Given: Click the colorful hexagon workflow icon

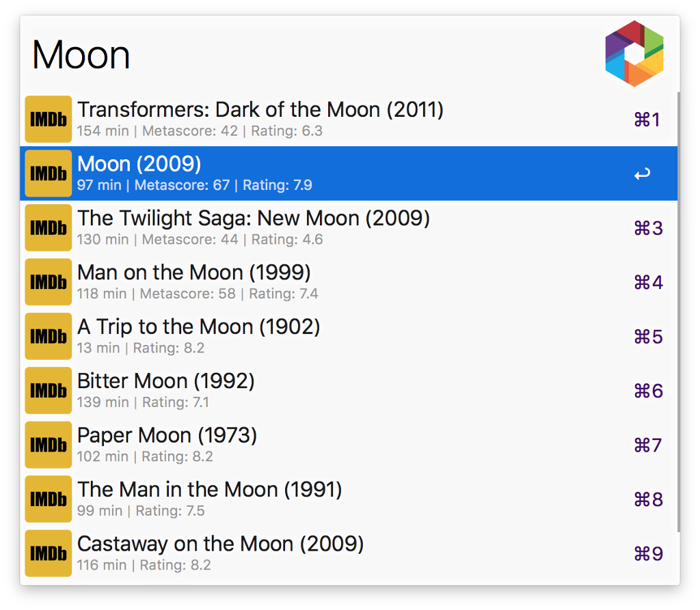Looking at the screenshot, I should (x=634, y=54).
